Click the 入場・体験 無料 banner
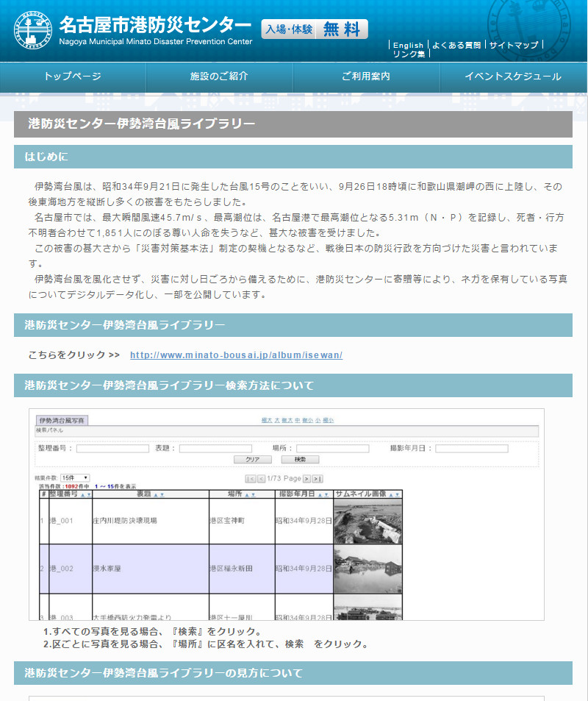The image size is (588, 701). coord(315,29)
